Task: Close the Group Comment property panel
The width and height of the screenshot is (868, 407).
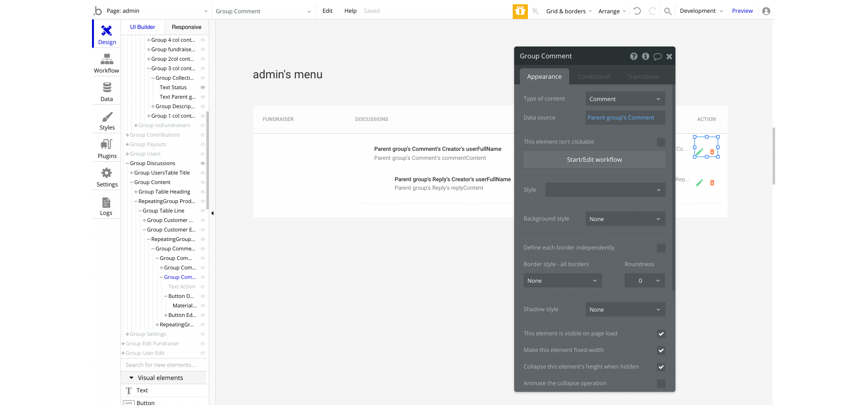Action: [x=669, y=56]
